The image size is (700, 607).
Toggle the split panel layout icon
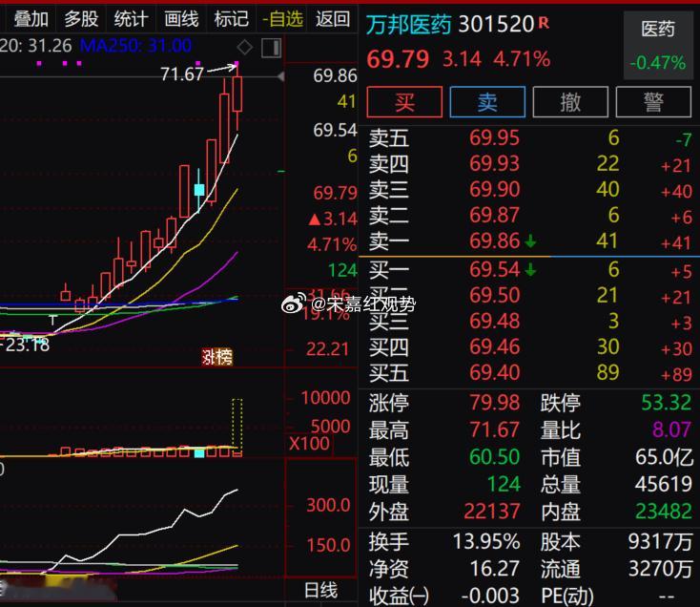coord(272,48)
